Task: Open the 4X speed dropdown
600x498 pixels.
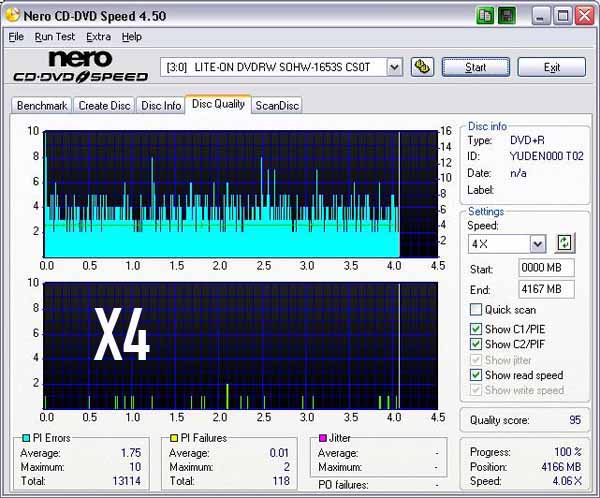Action: point(538,244)
